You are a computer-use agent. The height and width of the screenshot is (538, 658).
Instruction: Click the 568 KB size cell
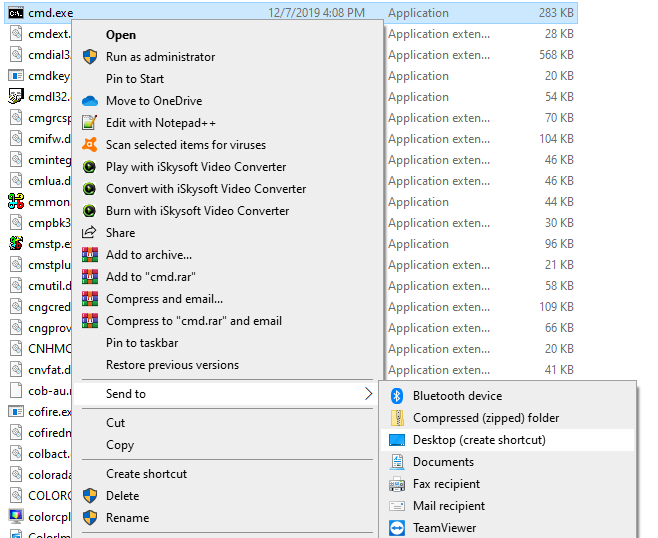[556, 55]
